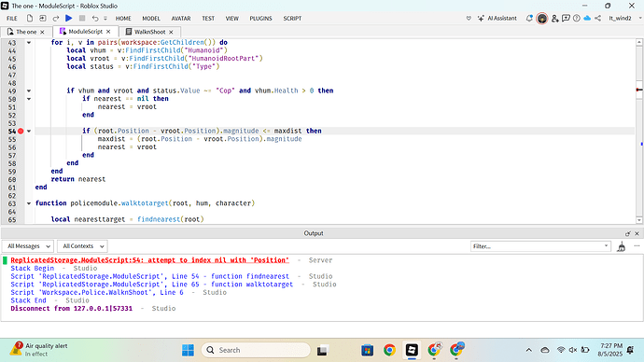The image size is (644, 362).
Task: Click the Redo arrow icon
Action: click(x=56, y=19)
